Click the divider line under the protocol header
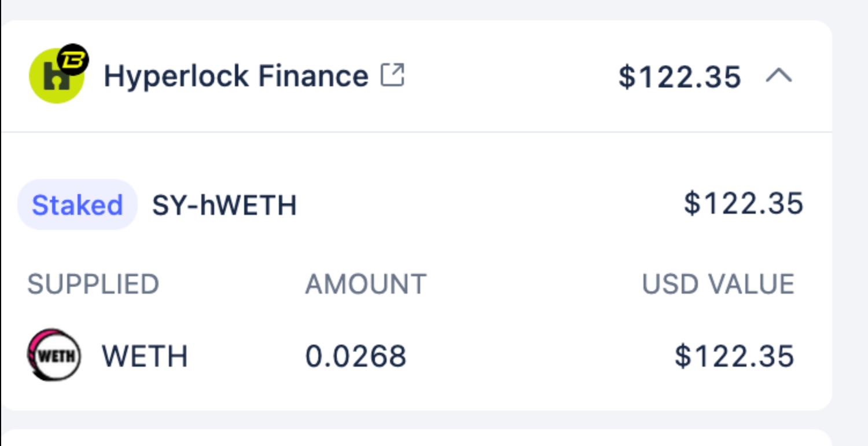Image resolution: width=868 pixels, height=446 pixels. (x=417, y=132)
